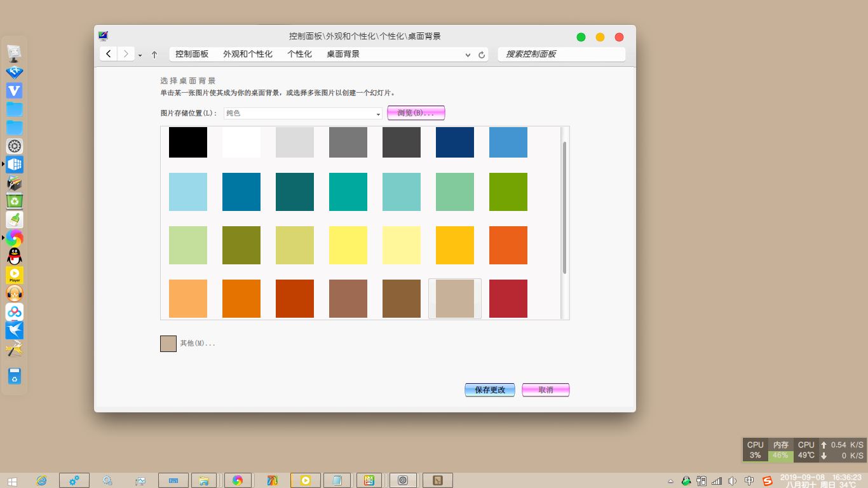Screen dimensions: 868x488
Task: Open QQ penguin app in dock
Action: point(15,257)
